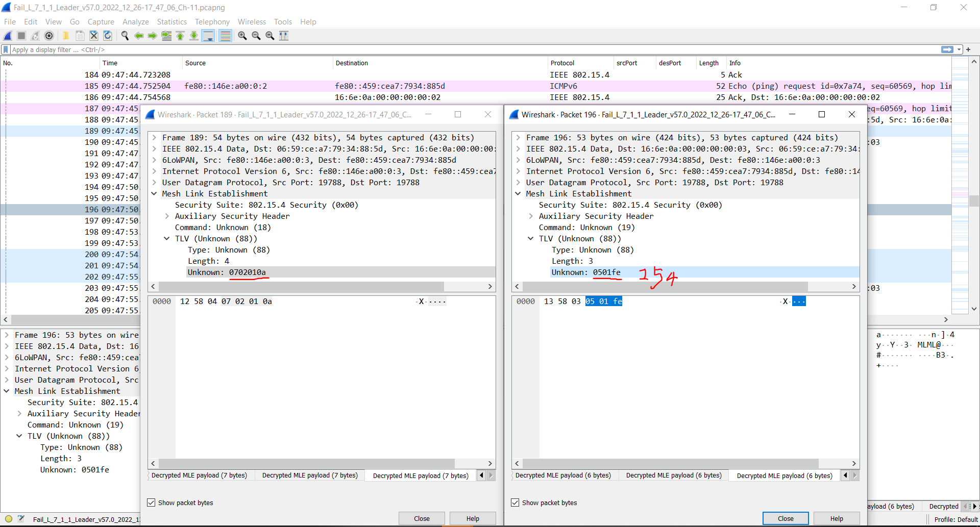Go to the first packet icon
The image size is (980, 527).
(x=180, y=36)
